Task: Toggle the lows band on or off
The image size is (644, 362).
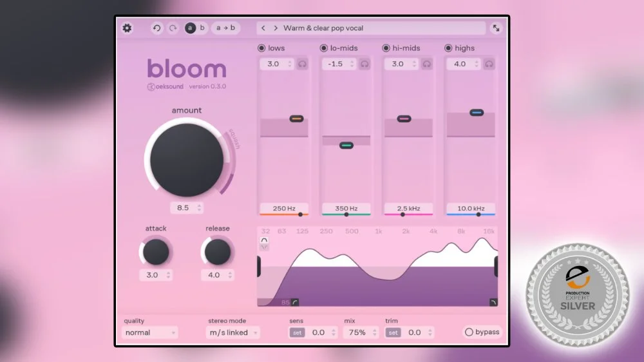Action: click(x=261, y=48)
